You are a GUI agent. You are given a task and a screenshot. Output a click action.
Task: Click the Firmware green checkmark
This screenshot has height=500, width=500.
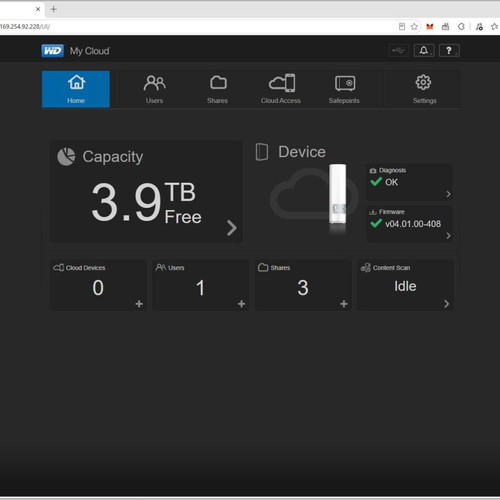click(x=376, y=223)
